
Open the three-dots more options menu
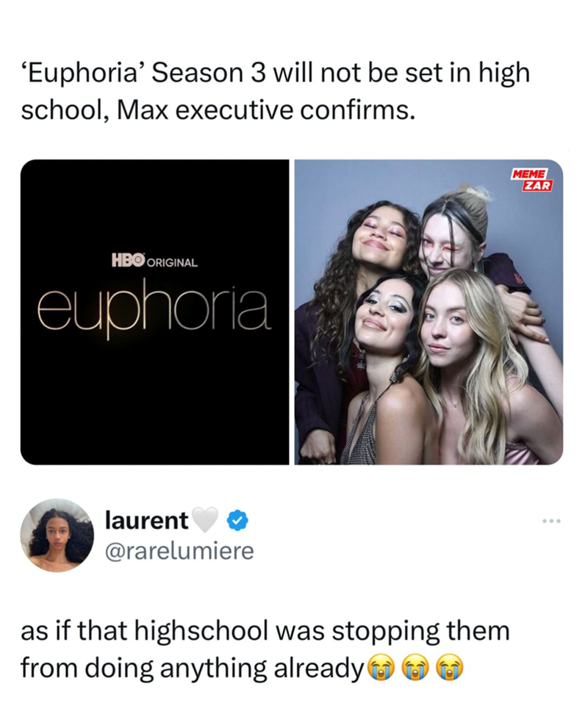click(x=551, y=520)
